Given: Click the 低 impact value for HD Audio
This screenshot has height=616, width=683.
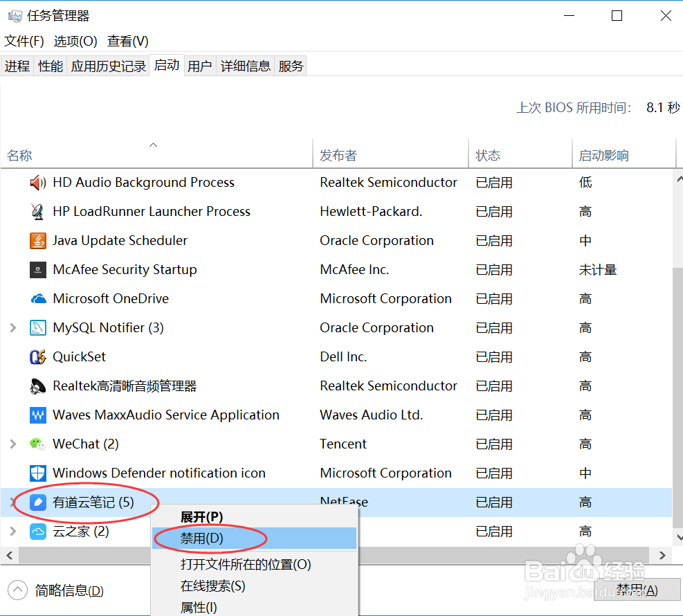Looking at the screenshot, I should 585,183.
